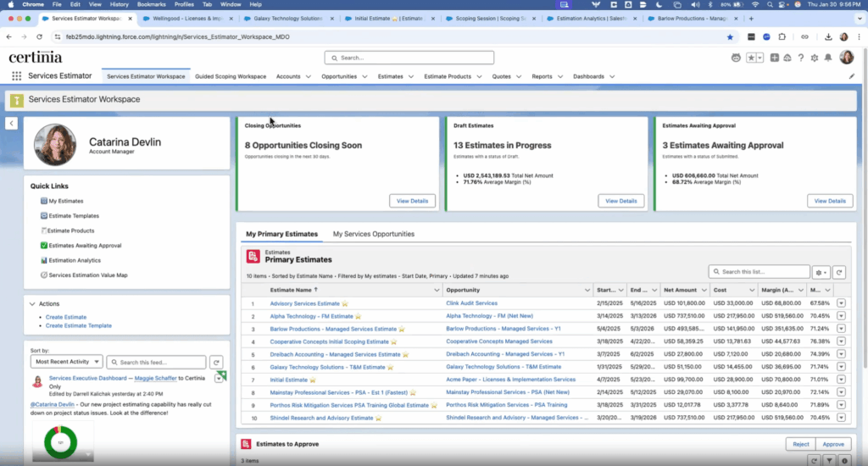
Task: Open the App Launcher grid icon
Action: pos(17,76)
